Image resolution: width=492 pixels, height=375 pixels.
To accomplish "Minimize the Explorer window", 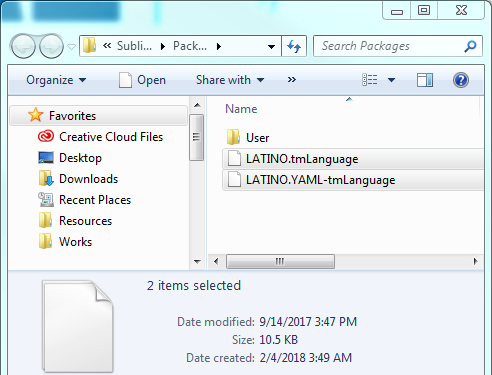I will click(x=397, y=11).
